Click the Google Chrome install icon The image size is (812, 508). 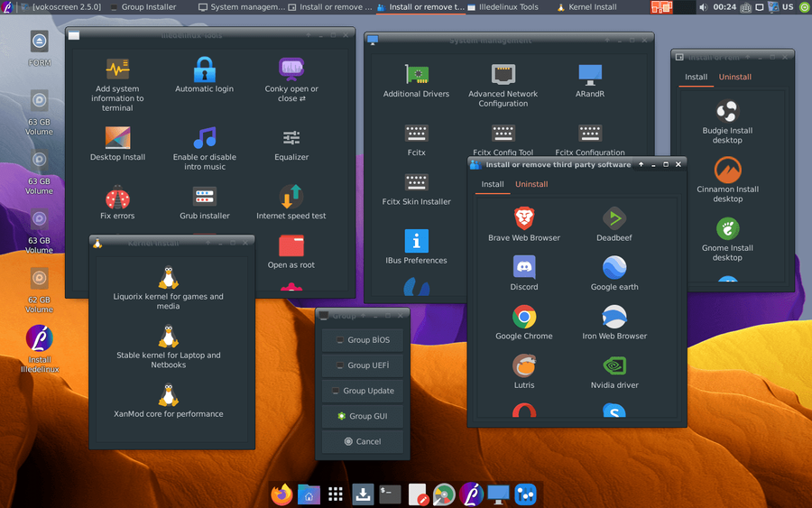tap(524, 317)
